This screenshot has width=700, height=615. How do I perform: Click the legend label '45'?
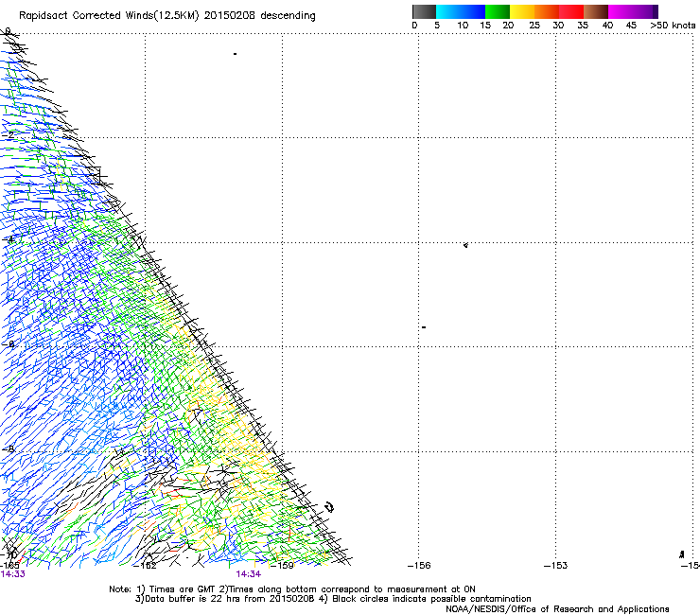(x=631, y=26)
